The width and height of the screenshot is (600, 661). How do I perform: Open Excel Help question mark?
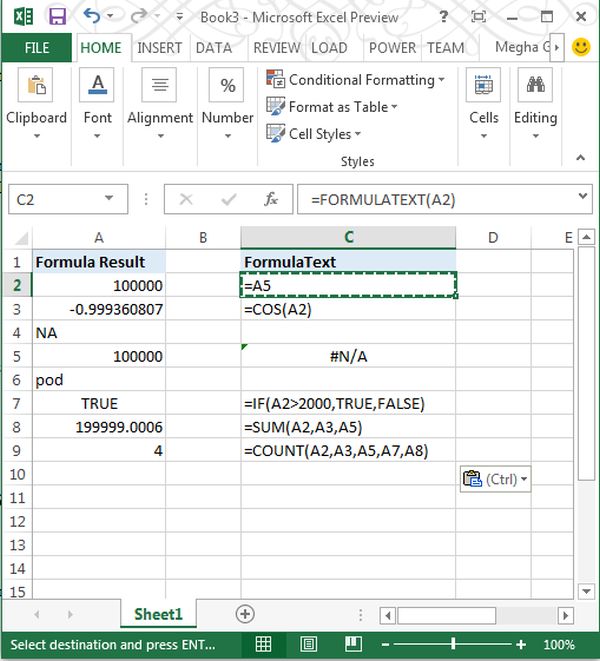click(443, 17)
